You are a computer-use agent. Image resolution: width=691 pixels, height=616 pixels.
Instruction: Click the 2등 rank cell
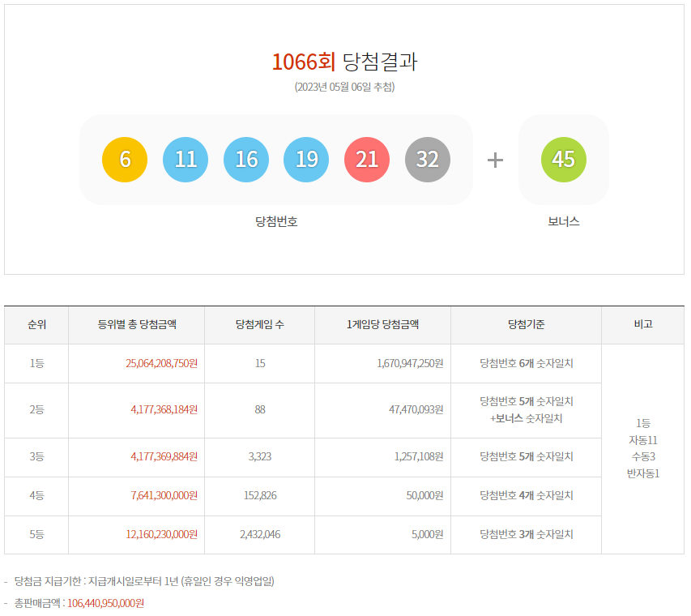point(36,409)
